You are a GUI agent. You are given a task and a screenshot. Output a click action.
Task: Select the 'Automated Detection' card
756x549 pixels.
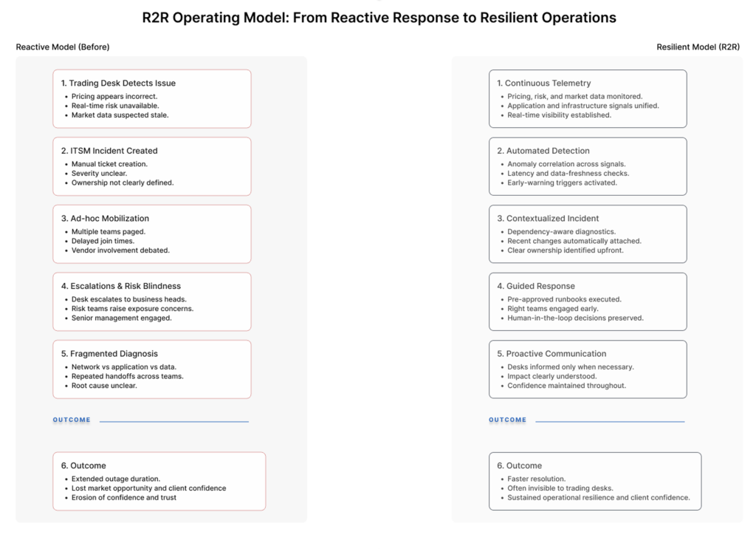click(x=587, y=166)
